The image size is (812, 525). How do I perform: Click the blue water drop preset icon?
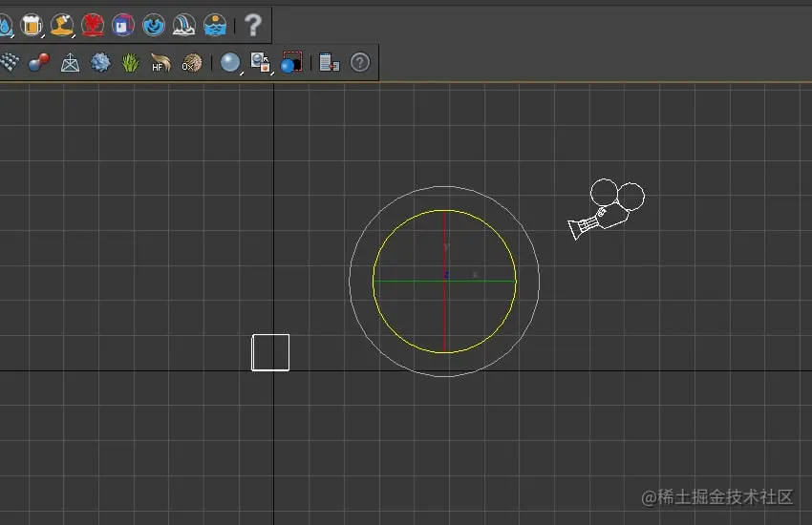5,25
